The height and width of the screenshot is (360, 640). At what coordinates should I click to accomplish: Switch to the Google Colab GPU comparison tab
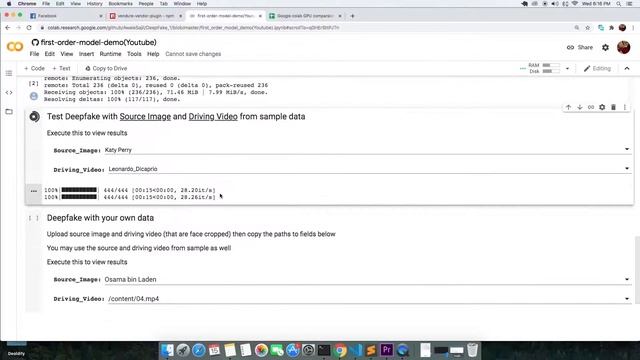click(305, 16)
